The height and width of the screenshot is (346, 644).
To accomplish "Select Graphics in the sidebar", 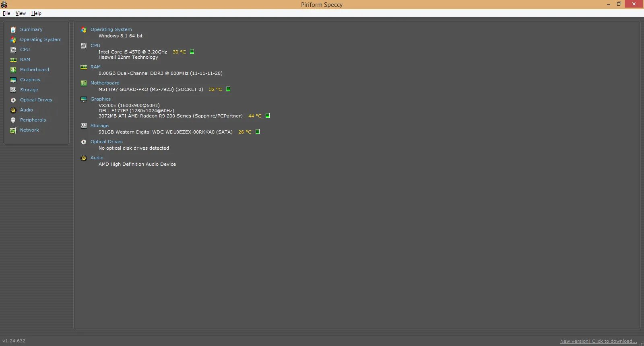I will (x=30, y=80).
